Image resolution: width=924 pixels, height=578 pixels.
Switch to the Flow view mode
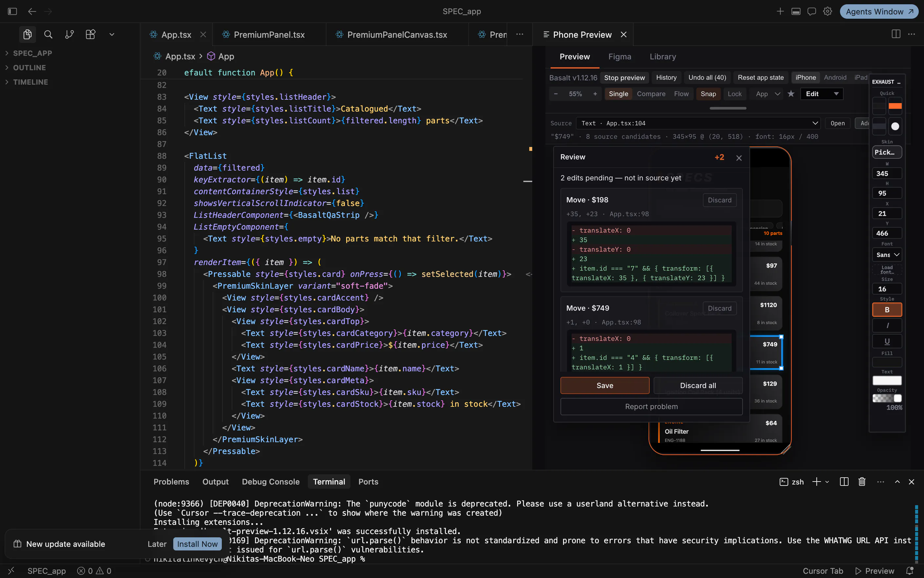coord(681,94)
